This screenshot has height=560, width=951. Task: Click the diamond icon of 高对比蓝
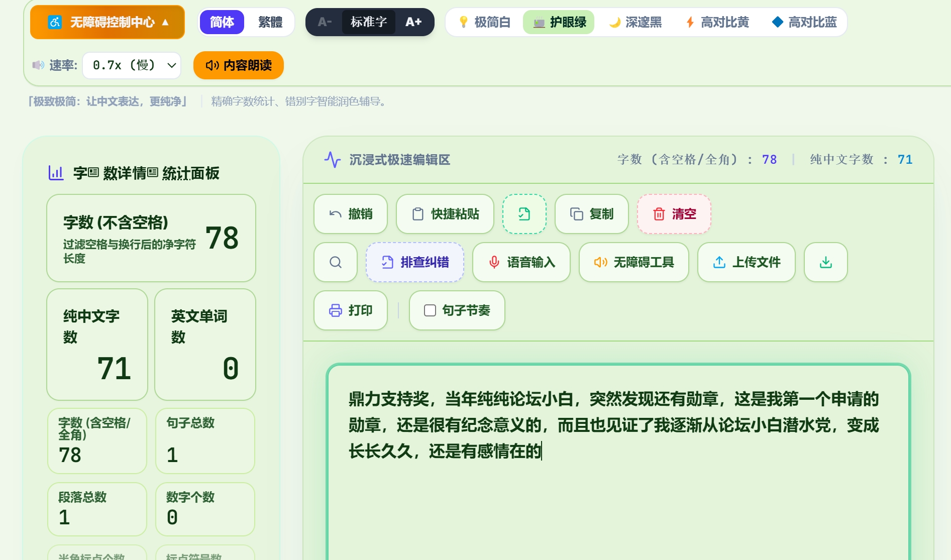click(x=778, y=22)
